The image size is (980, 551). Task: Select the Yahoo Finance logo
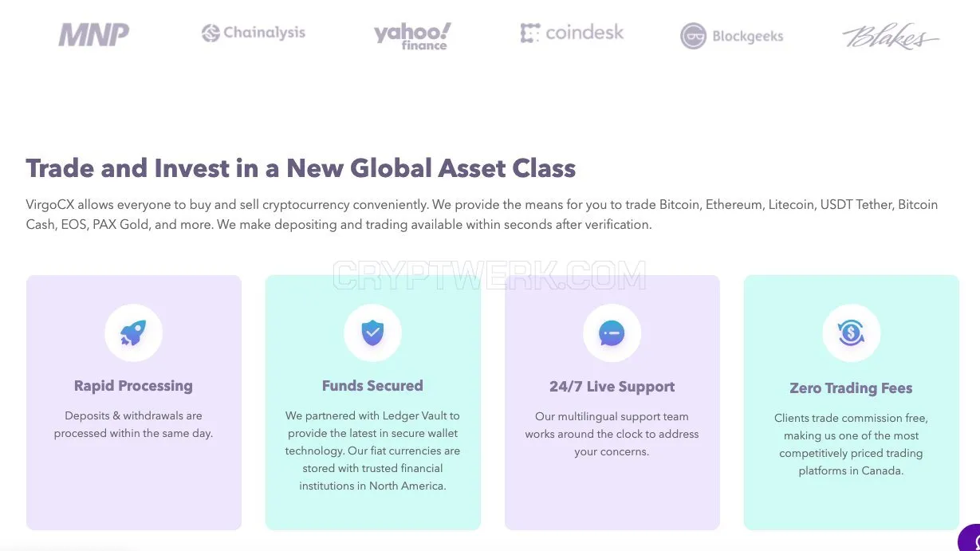pyautogui.click(x=412, y=36)
